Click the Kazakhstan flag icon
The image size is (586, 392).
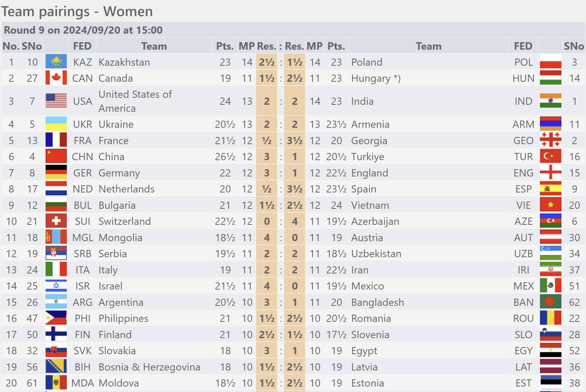point(56,62)
